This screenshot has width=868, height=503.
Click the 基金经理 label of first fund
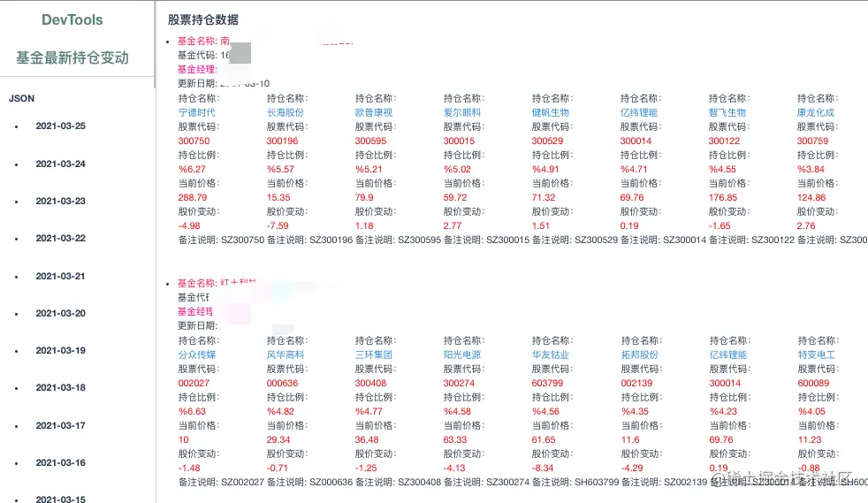(197, 69)
